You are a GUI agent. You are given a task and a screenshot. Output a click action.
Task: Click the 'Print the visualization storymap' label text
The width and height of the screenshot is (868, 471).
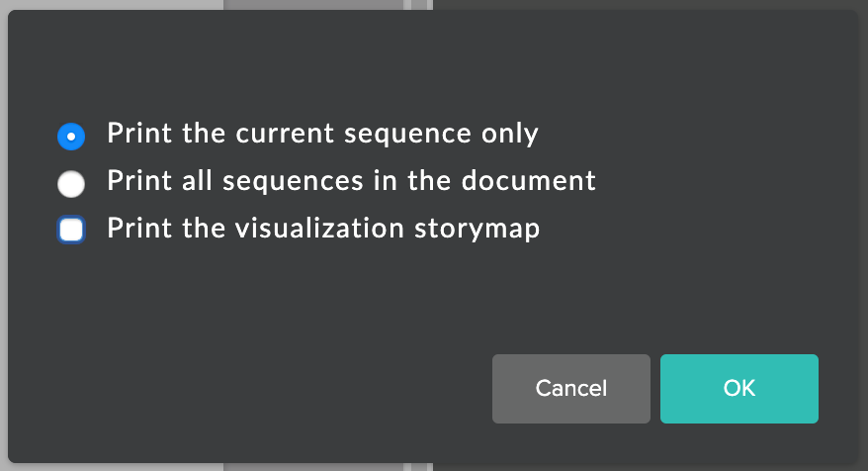tap(323, 229)
